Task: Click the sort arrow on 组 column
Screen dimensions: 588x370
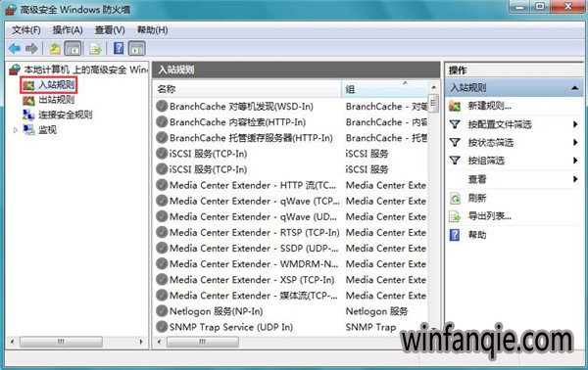Action: point(405,83)
